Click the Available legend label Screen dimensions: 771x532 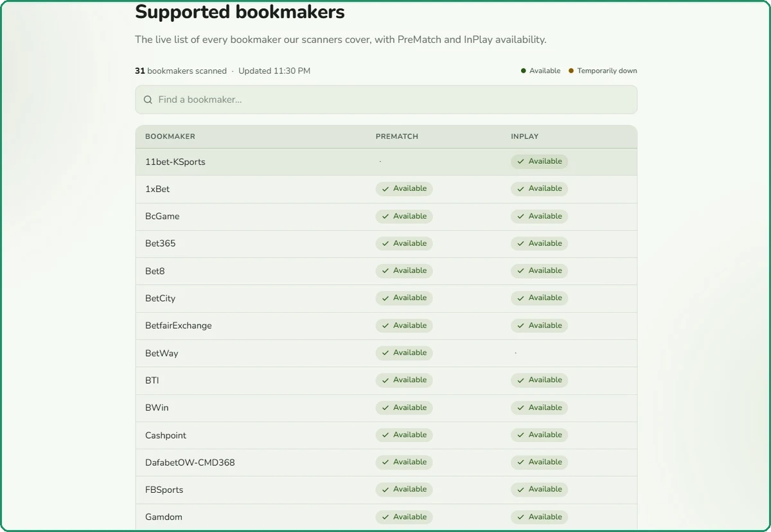tap(545, 71)
